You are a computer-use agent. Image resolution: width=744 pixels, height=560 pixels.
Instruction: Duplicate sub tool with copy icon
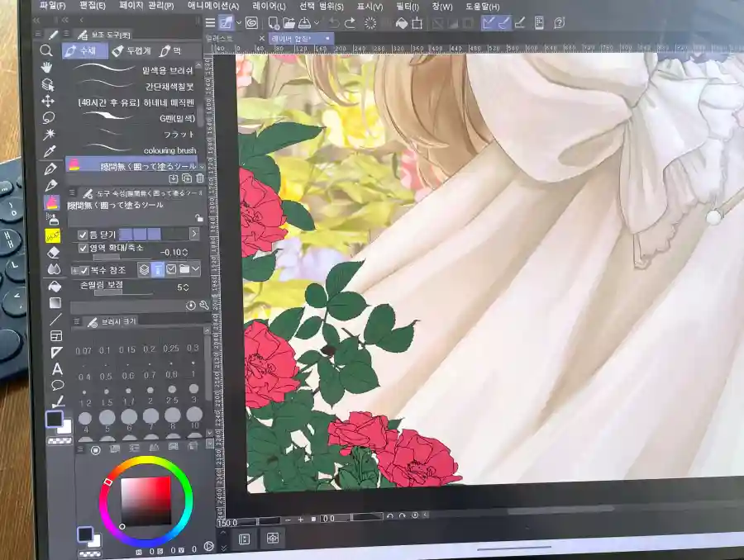point(187,178)
